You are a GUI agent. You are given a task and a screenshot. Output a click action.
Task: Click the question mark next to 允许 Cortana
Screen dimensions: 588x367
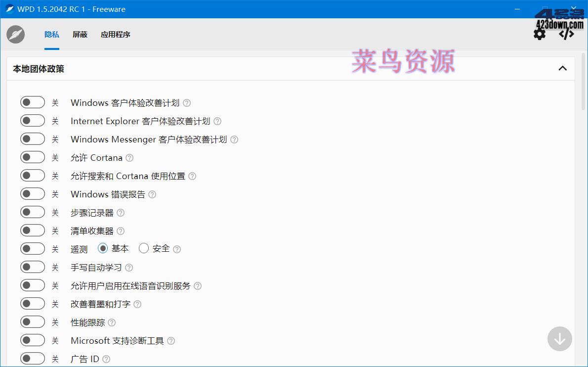pyautogui.click(x=129, y=158)
